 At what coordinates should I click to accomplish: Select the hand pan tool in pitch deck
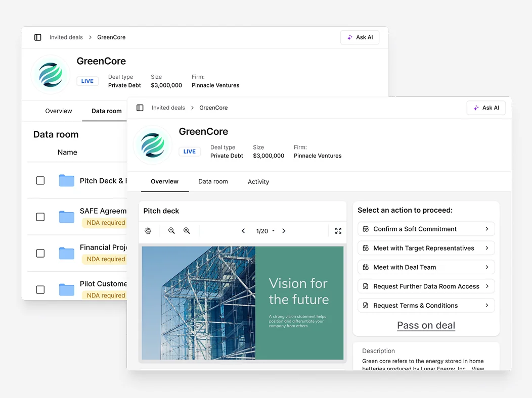[x=148, y=231]
